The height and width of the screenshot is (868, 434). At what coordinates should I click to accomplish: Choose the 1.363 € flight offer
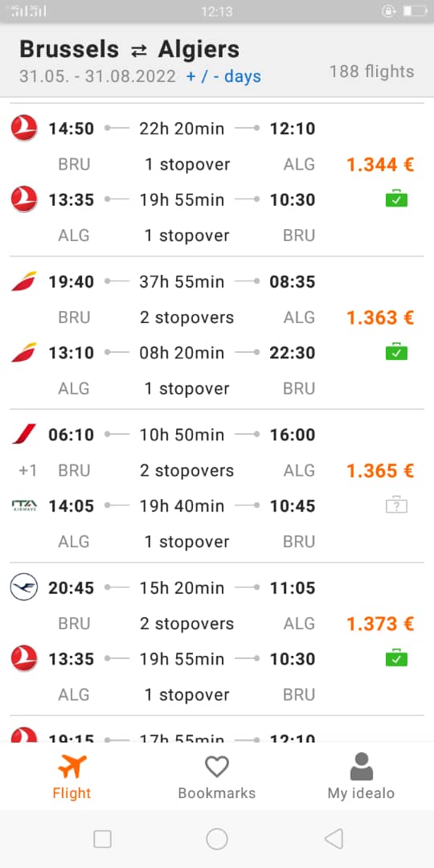(x=217, y=334)
